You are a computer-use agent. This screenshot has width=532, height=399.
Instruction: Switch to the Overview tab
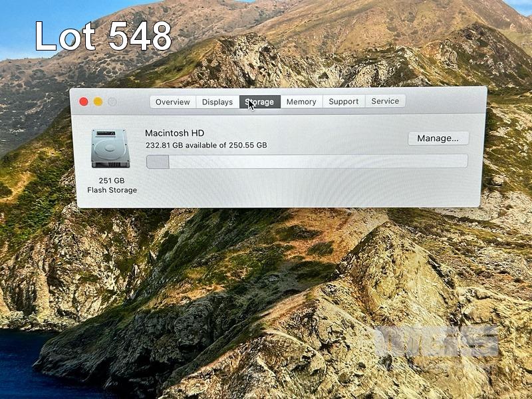pos(173,102)
